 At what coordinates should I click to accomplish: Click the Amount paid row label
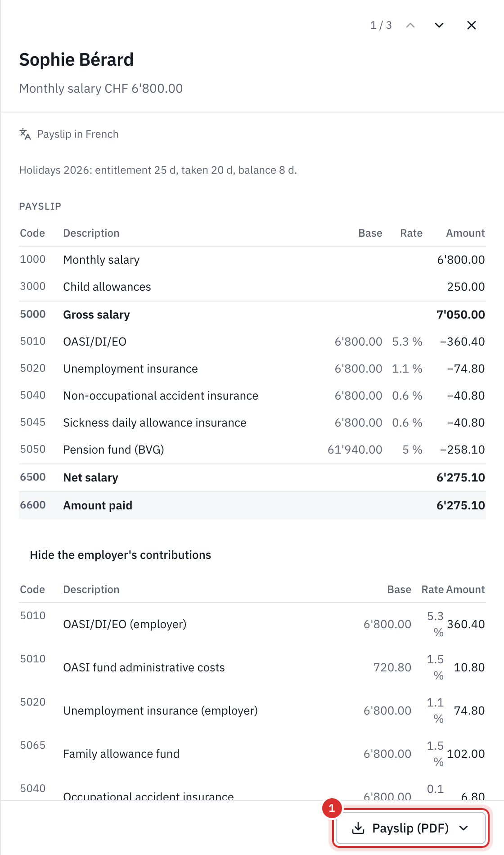point(98,505)
